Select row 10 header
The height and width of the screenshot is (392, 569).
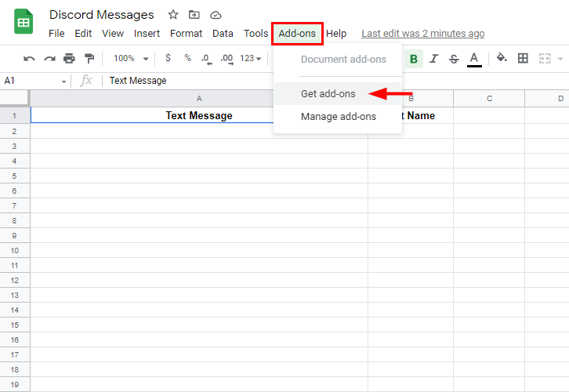click(15, 250)
